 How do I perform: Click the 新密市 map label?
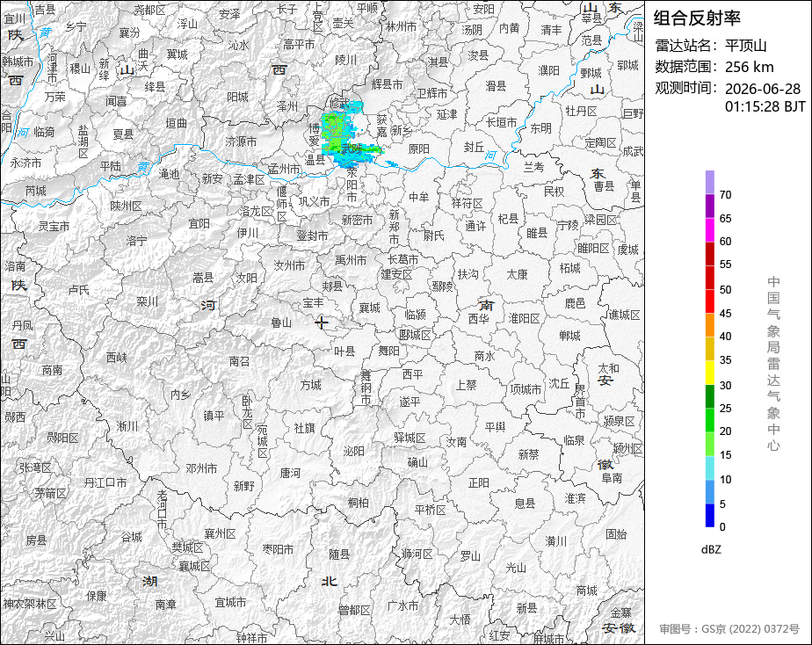357,221
